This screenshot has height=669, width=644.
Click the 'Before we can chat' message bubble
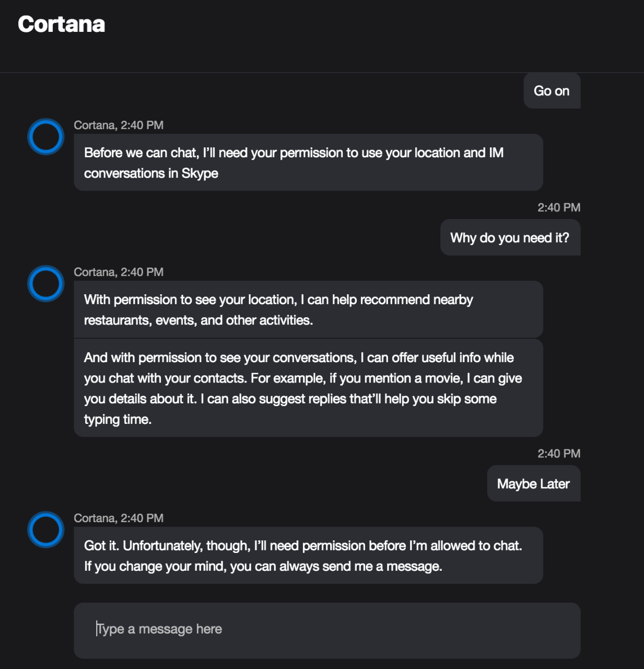coord(308,163)
